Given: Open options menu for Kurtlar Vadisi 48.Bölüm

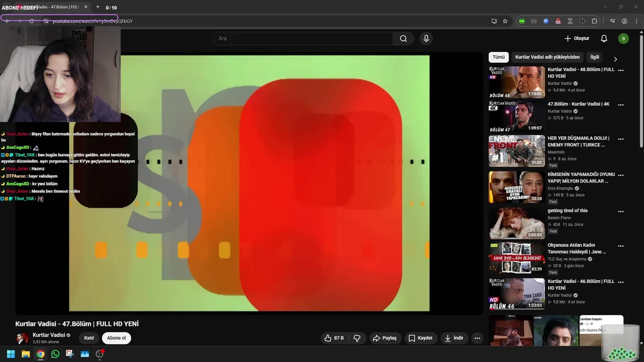Looking at the screenshot, I should click(621, 70).
